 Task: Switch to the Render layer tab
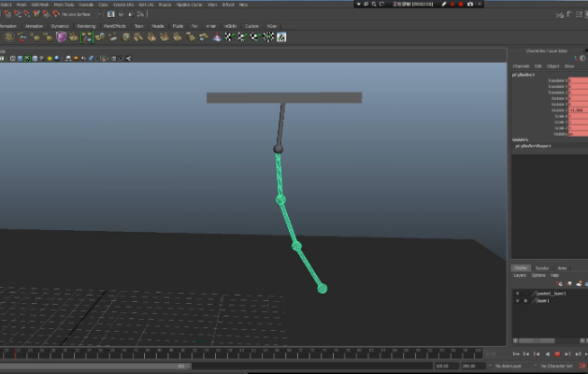pos(542,268)
